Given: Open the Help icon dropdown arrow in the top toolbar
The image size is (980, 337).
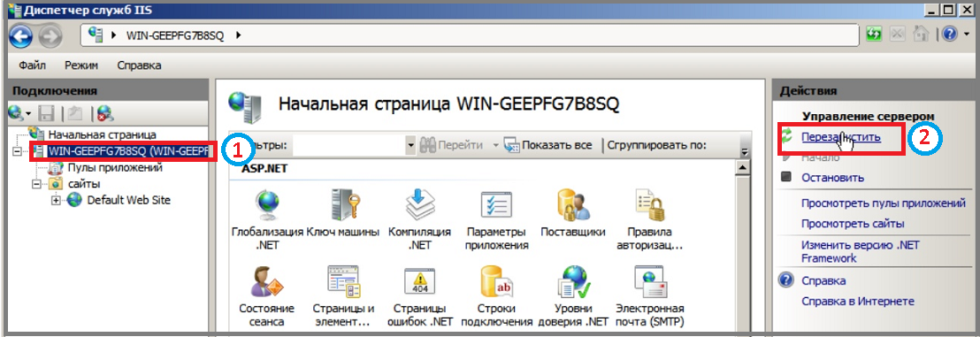Looking at the screenshot, I should pos(966,35).
